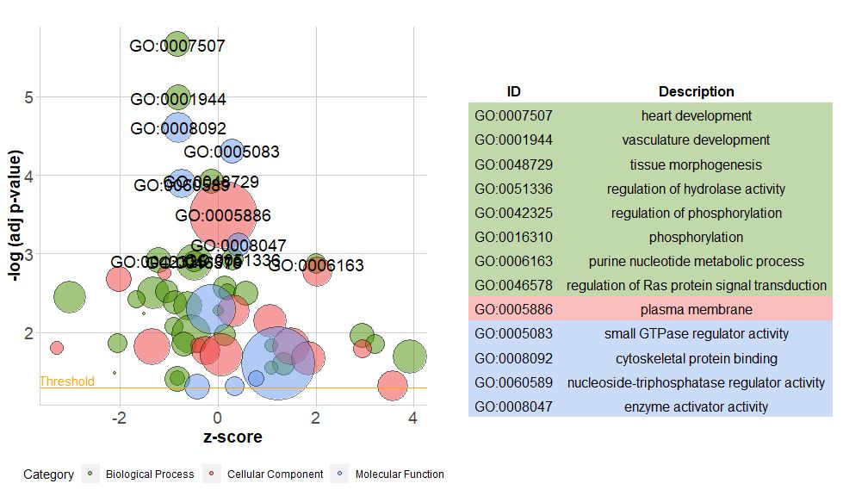Screen dimensions: 868x496
Task: Click the GO:0007507 bubble label
Action: point(177,46)
